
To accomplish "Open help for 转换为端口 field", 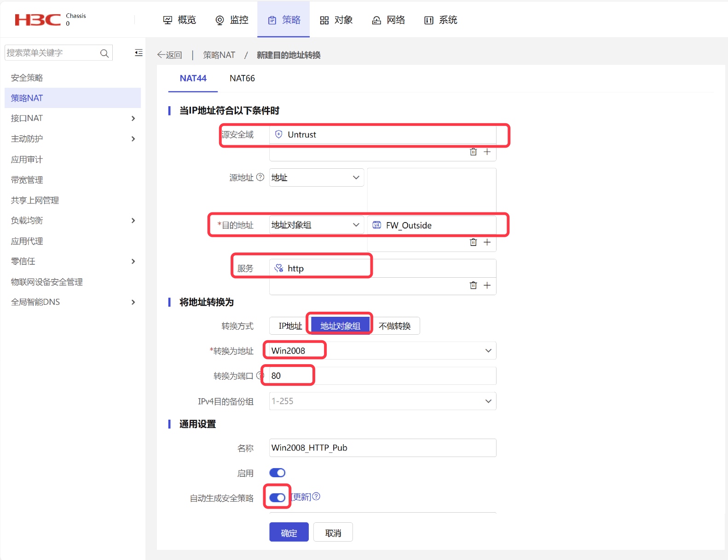I will 259,376.
